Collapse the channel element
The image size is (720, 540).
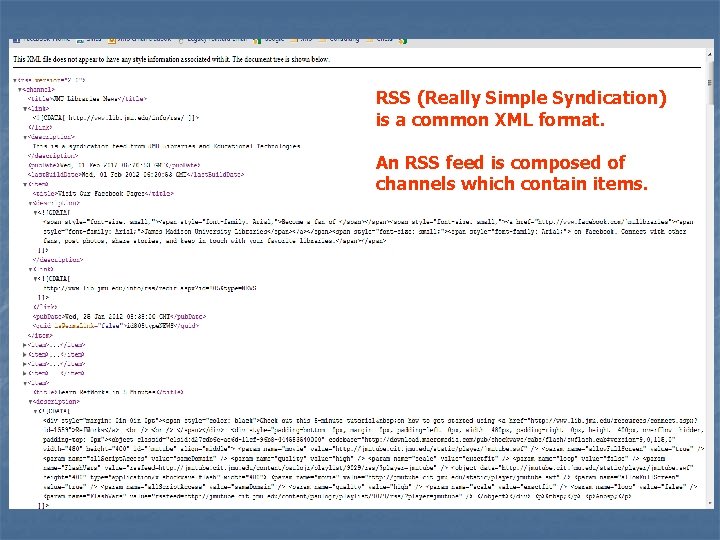[x=20, y=90]
